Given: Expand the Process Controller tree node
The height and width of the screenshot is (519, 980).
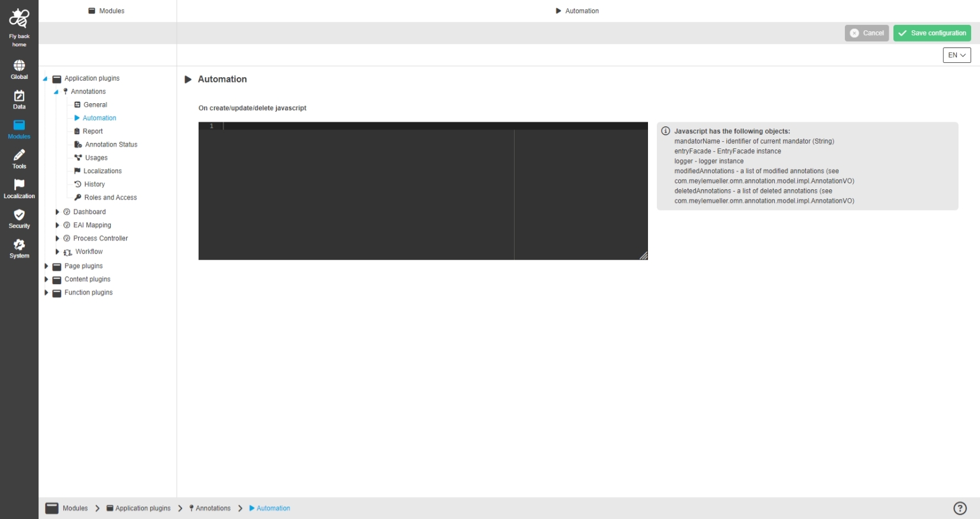Looking at the screenshot, I should (57, 238).
